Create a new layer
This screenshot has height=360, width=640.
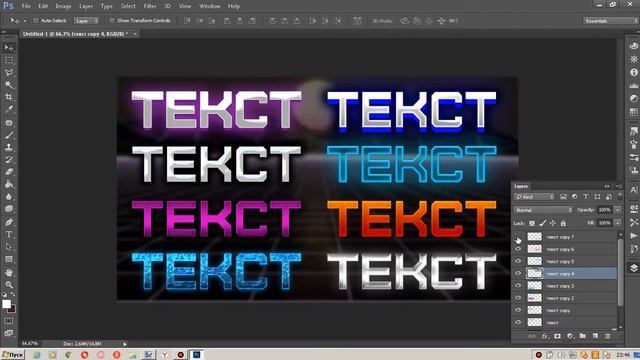coord(595,336)
